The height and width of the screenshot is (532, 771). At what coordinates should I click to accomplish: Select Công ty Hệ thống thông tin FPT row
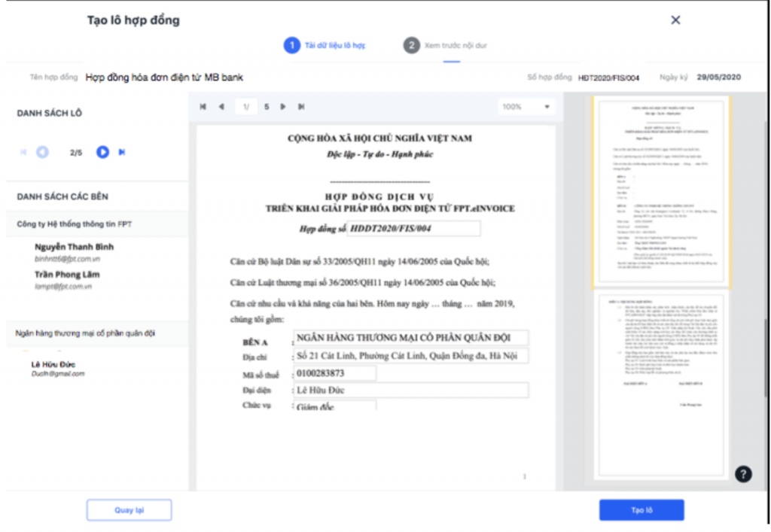point(97,224)
